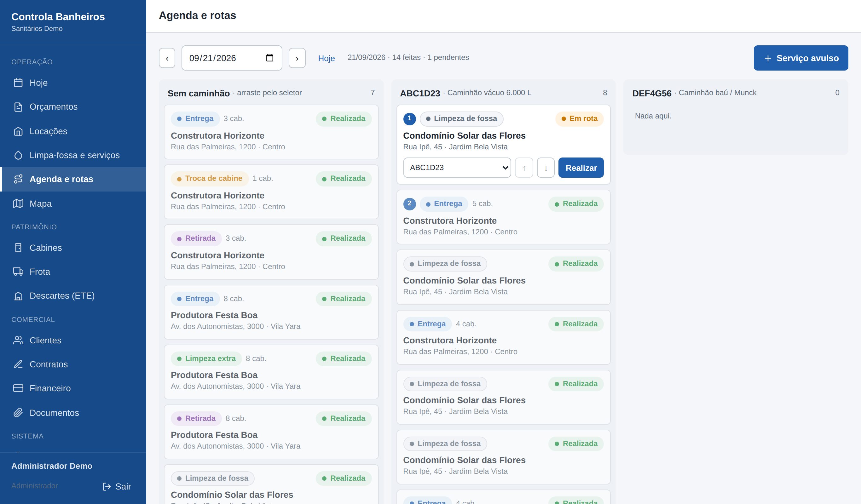Click the Hoje link beside the date

(x=326, y=58)
